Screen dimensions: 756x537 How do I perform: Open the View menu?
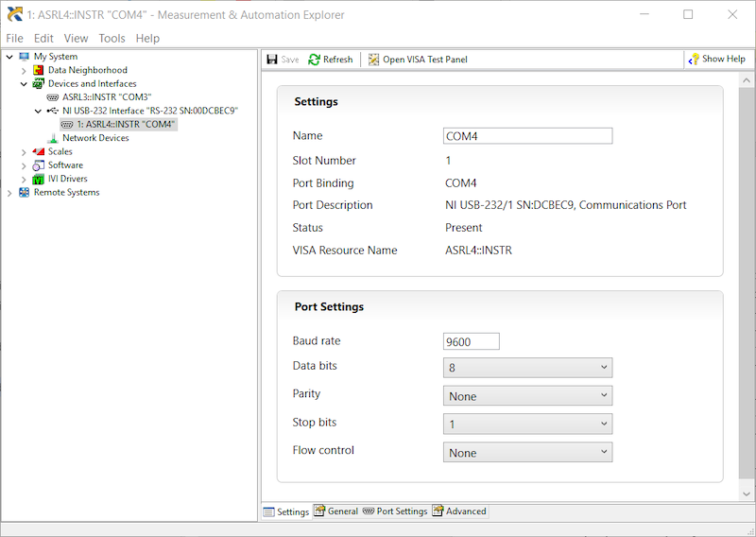click(x=76, y=38)
